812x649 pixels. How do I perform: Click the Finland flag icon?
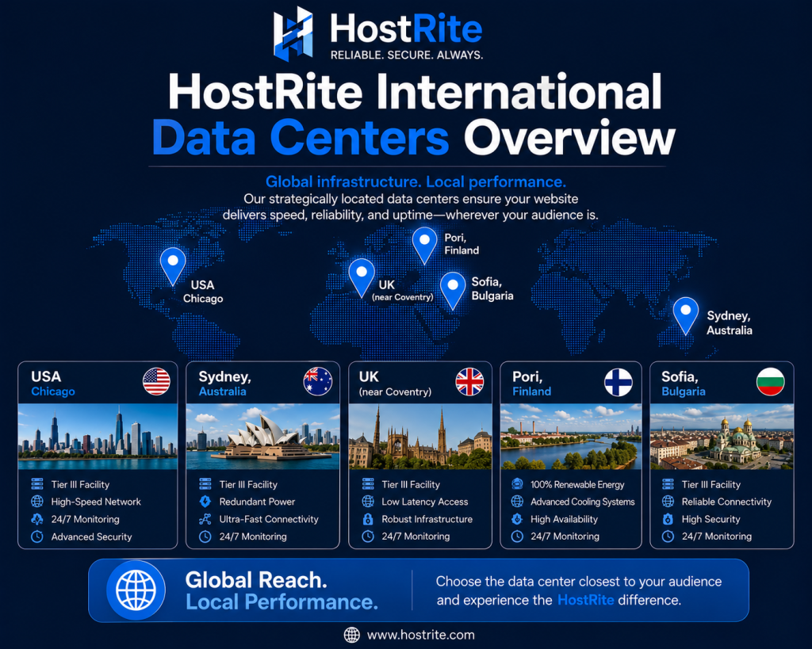pyautogui.click(x=619, y=383)
